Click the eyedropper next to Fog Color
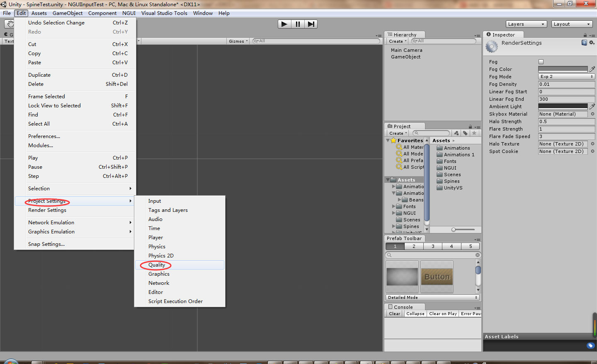The image size is (597, 364). [592, 69]
